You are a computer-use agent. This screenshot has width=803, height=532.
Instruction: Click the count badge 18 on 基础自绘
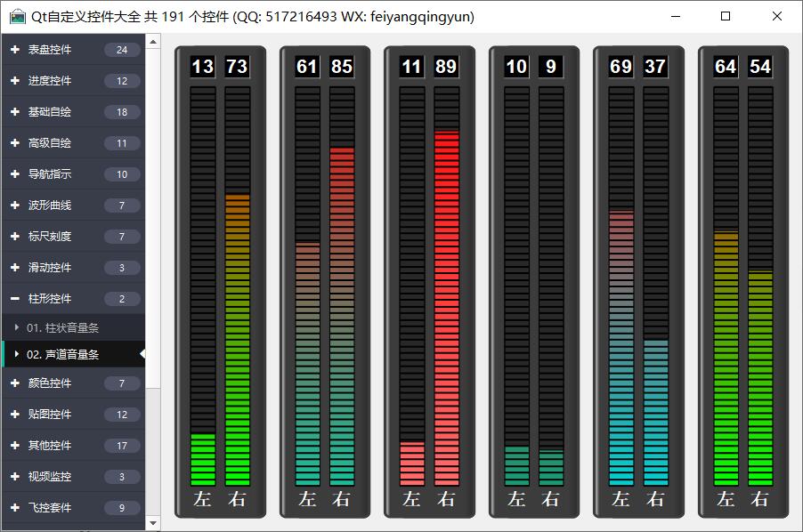pos(122,112)
